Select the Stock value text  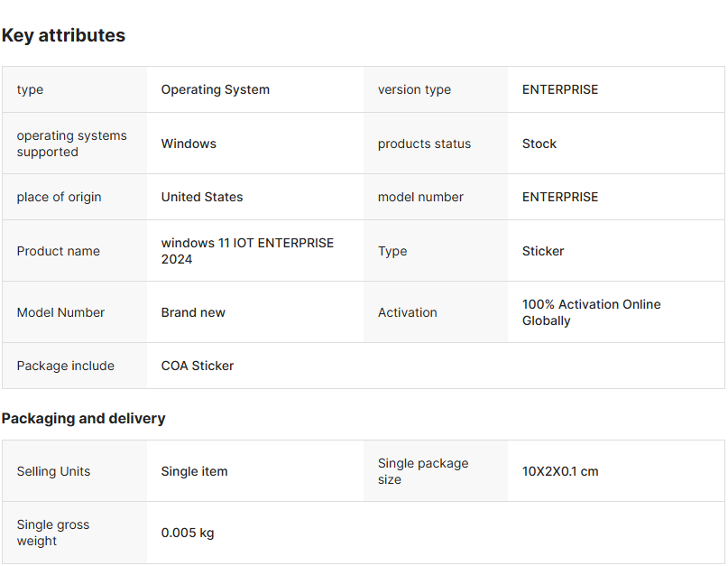coord(539,144)
